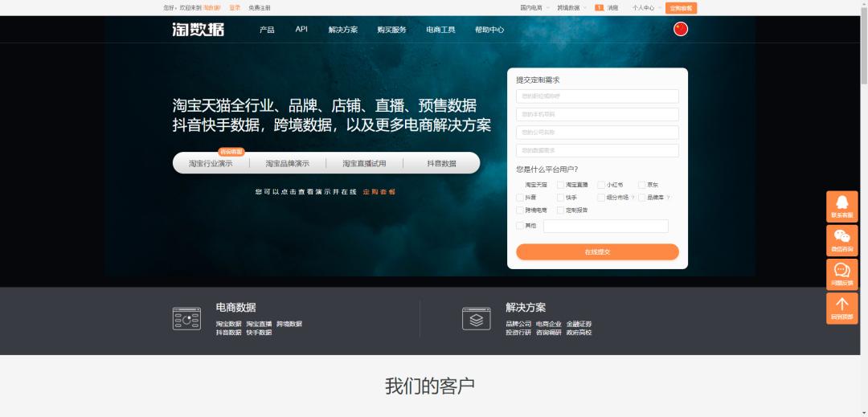Screen dimensions: 868x417
Task: Click the question mark beside 细分市场
Action: [633, 198]
